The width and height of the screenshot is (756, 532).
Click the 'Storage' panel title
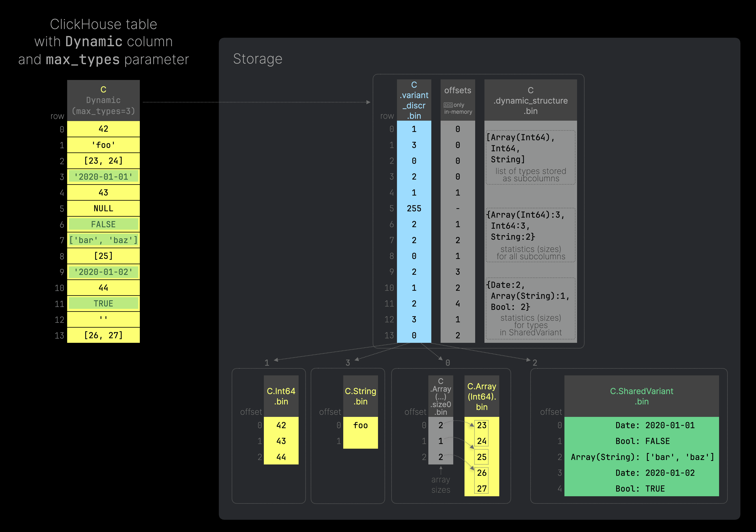(x=258, y=59)
